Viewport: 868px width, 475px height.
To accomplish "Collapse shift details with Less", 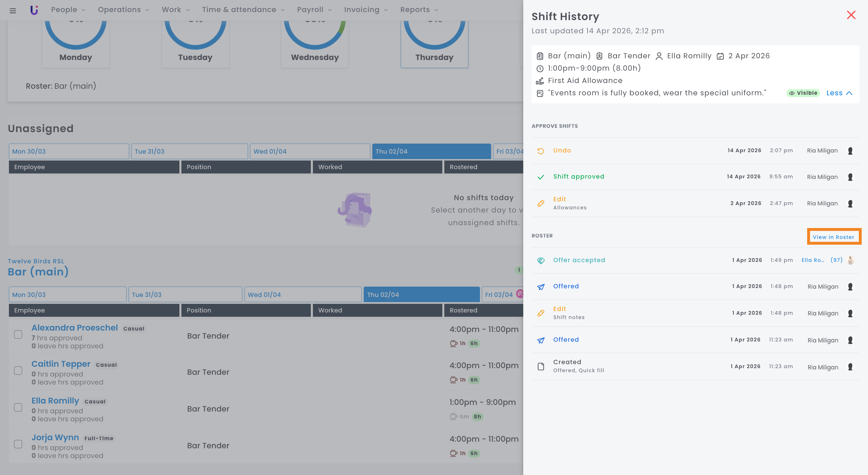I will 839,93.
